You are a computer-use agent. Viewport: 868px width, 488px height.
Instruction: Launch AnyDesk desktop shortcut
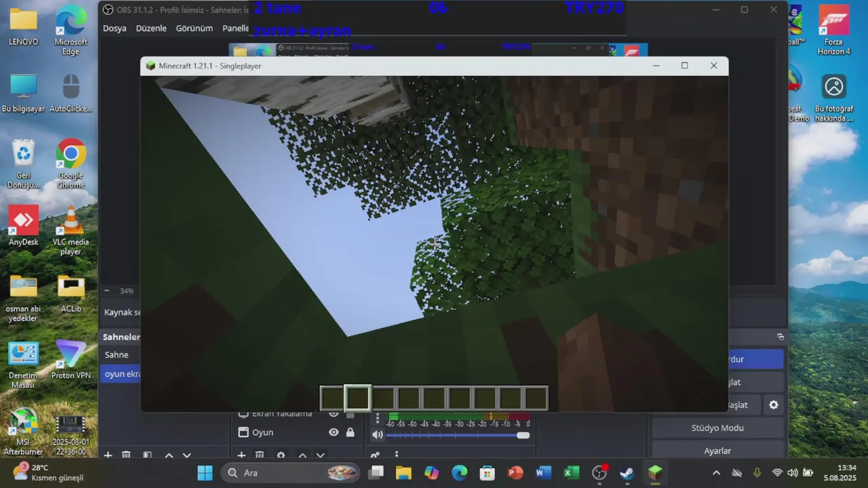[24, 226]
